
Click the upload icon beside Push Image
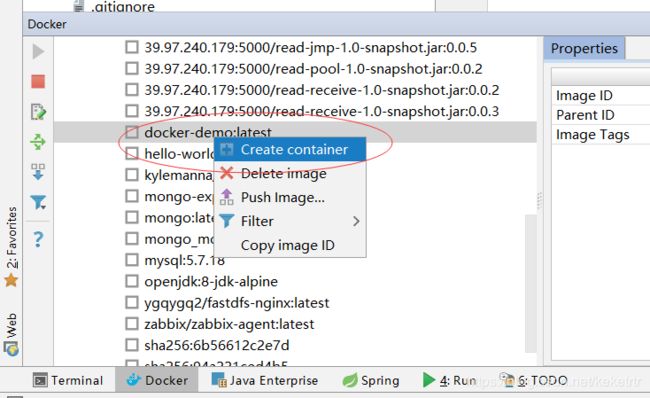click(227, 197)
